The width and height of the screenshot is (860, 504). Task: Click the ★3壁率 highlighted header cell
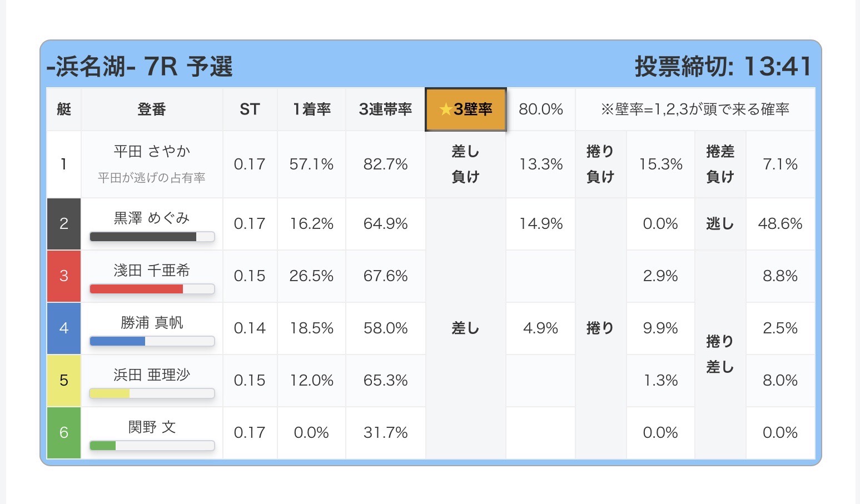466,109
